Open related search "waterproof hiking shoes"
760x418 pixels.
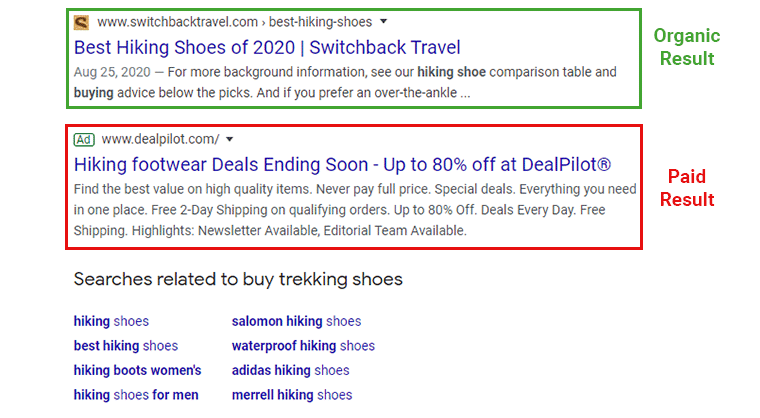click(303, 346)
